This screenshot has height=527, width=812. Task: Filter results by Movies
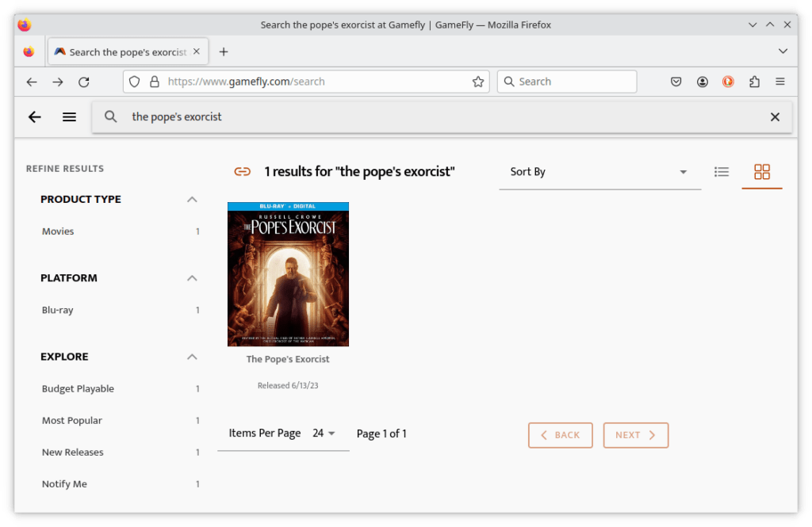click(58, 231)
